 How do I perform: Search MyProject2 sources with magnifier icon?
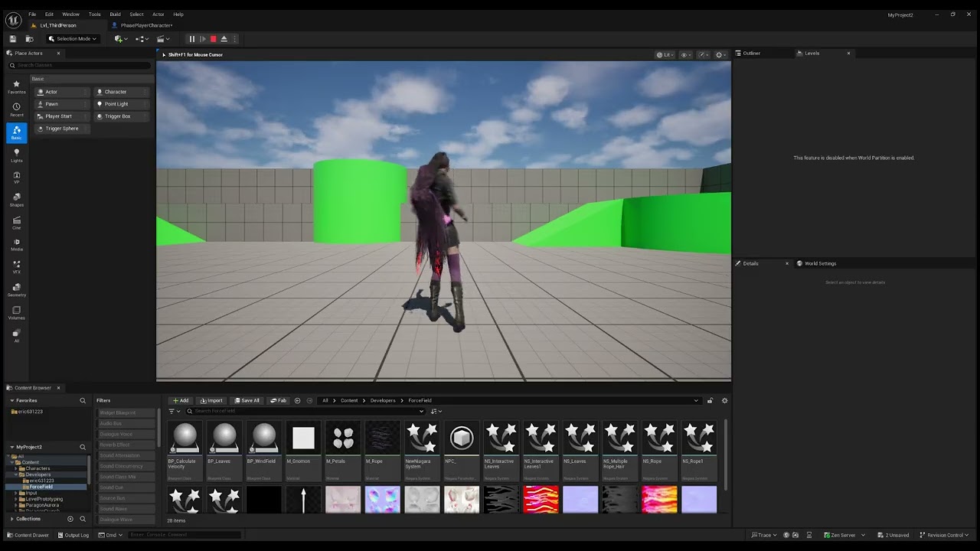83,447
